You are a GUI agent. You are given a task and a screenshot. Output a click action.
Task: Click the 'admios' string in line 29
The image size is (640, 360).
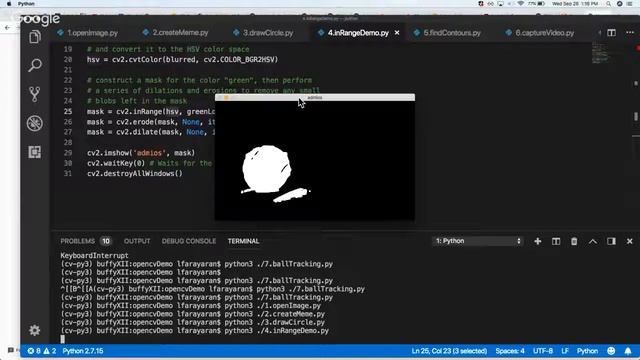[149, 153]
